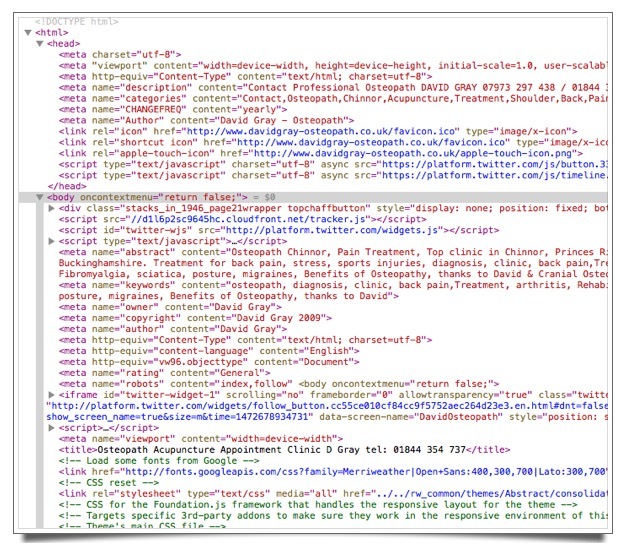This screenshot has height=545, width=628.
Task: Select the meta name="categories" row
Action: coord(332,99)
